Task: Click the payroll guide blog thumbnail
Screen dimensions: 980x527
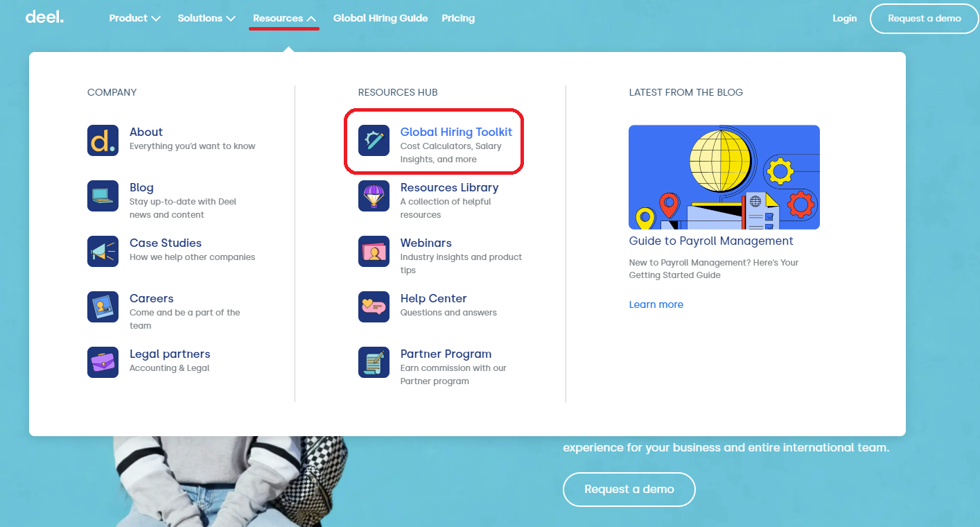Action: click(x=724, y=177)
